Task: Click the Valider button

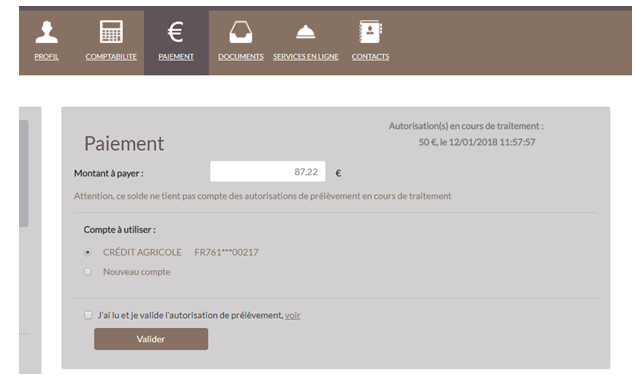Action: point(151,339)
